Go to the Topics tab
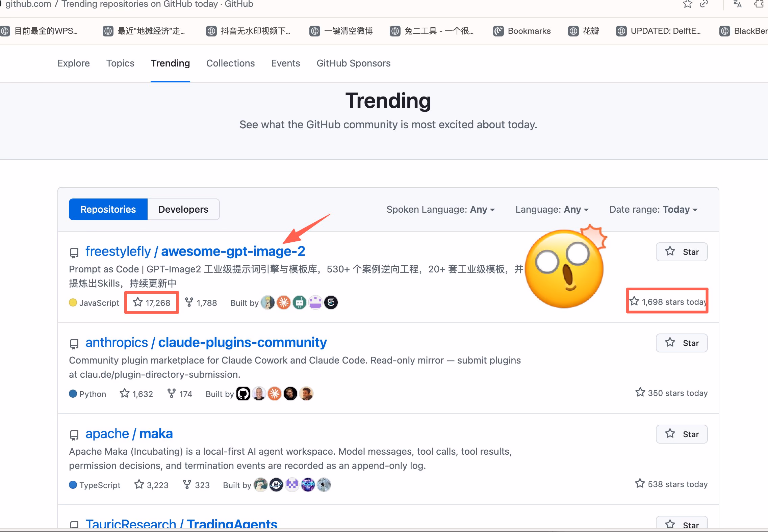768x532 pixels. pos(120,63)
